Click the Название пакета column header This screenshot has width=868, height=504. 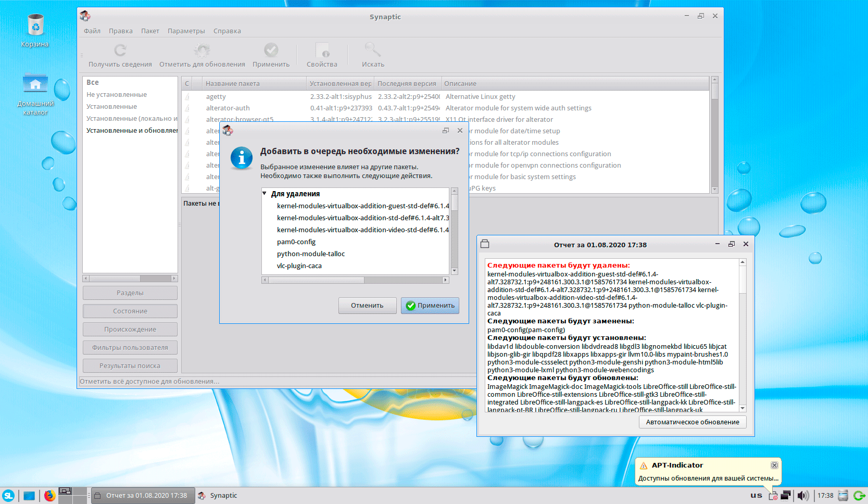[x=232, y=84]
